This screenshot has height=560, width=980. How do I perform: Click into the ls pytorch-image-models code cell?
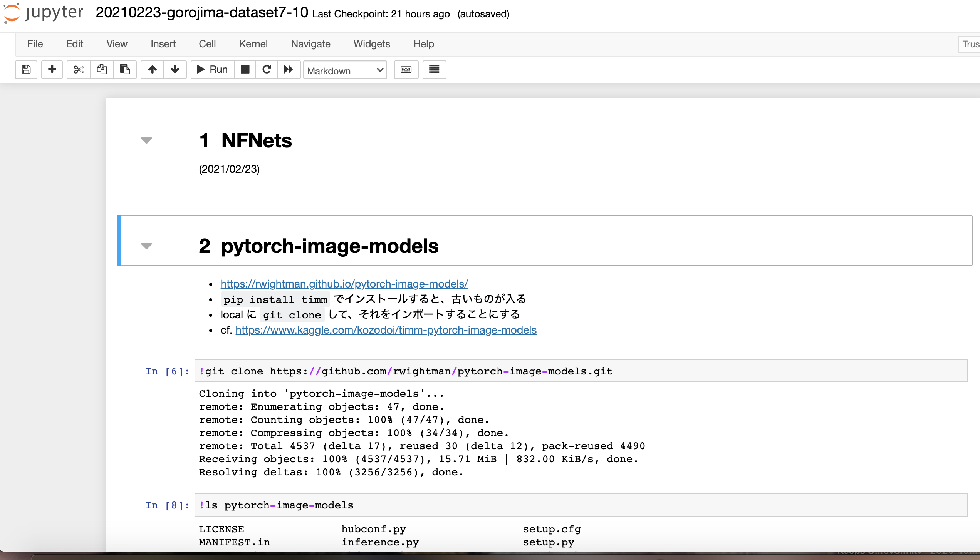pyautogui.click(x=581, y=505)
